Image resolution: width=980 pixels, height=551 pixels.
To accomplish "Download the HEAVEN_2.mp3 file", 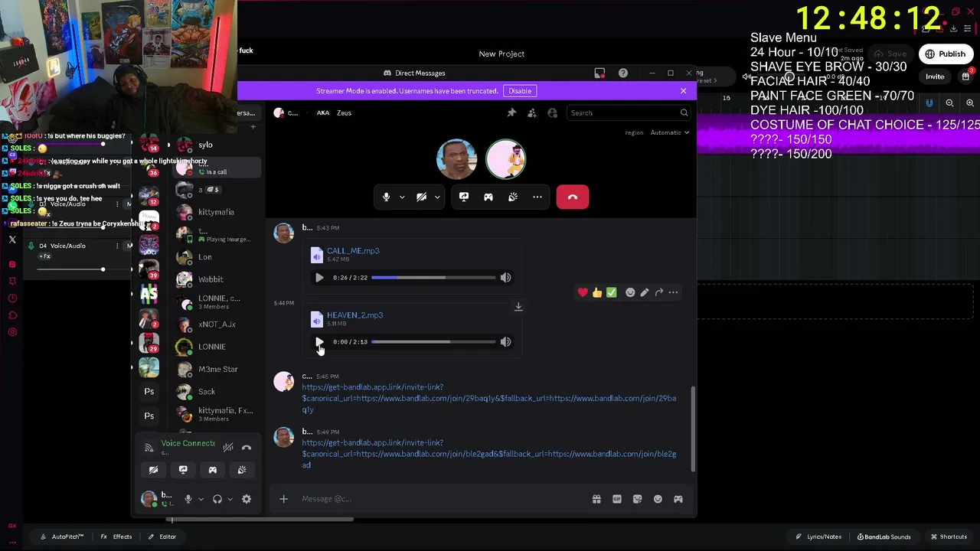I will click(518, 307).
